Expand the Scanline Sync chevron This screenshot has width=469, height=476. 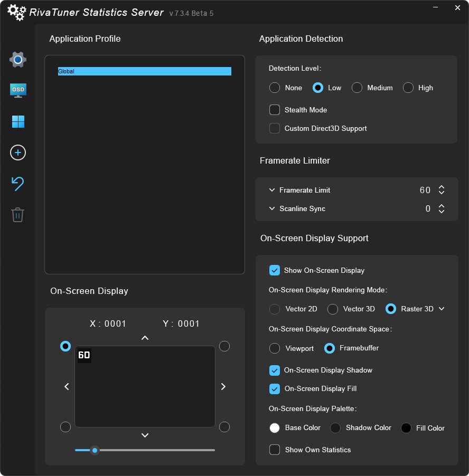click(271, 208)
